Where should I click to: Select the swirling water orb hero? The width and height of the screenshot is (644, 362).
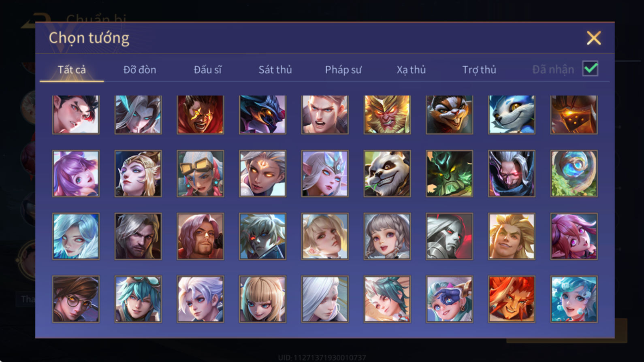point(574,174)
